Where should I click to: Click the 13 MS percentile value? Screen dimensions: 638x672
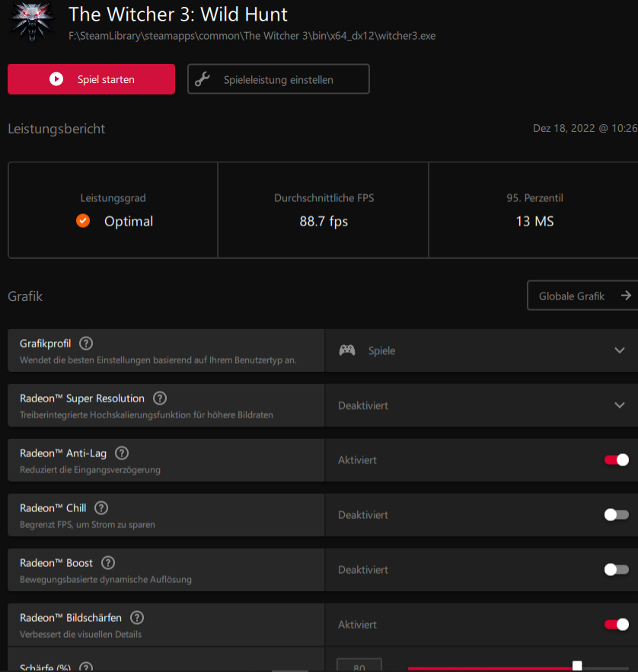(534, 221)
